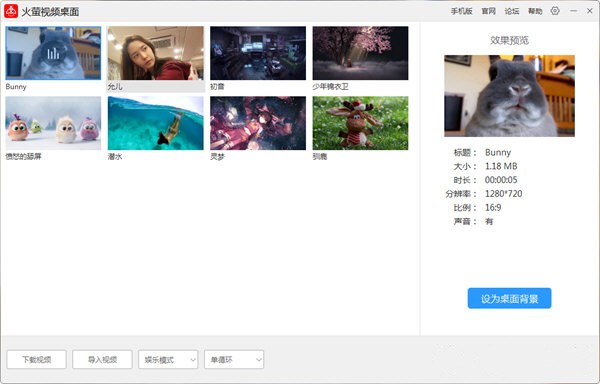Viewport: 600px width, 384px height.
Task: Select the 允儿 video thumbnail
Action: 156,53
